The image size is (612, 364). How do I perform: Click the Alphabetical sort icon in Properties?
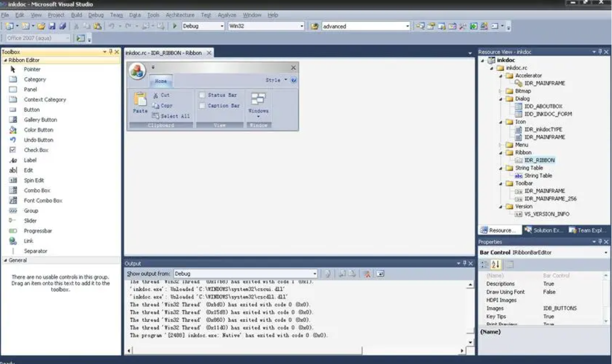[496, 264]
